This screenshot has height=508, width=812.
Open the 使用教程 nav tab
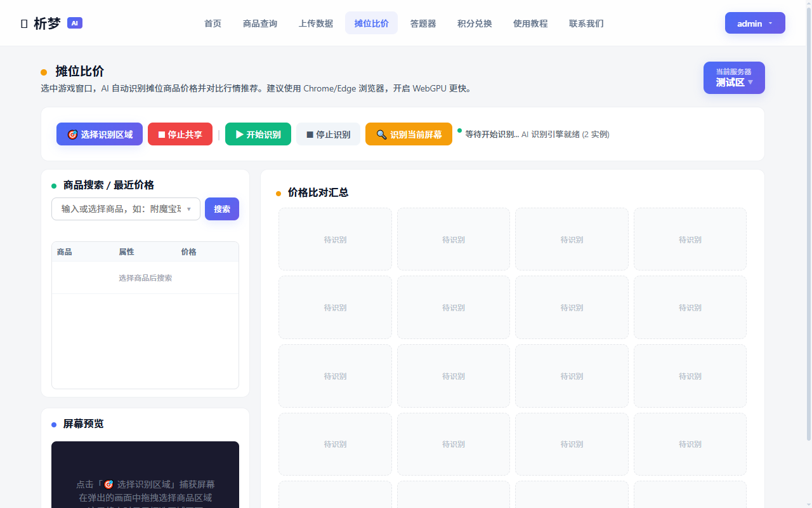pyautogui.click(x=530, y=23)
